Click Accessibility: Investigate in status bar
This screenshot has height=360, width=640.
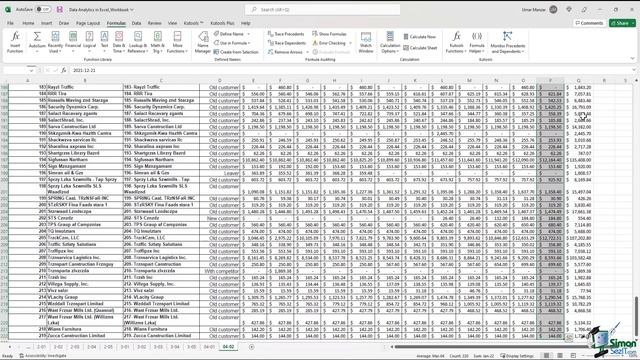click(43, 356)
